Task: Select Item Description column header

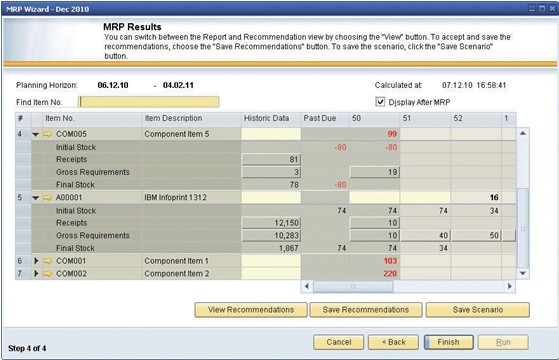Action: 191,118
